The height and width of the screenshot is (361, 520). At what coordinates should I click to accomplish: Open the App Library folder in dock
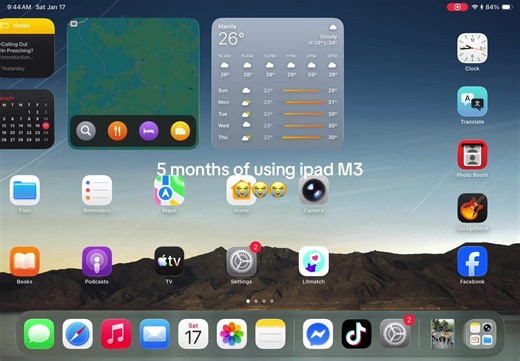[481, 334]
